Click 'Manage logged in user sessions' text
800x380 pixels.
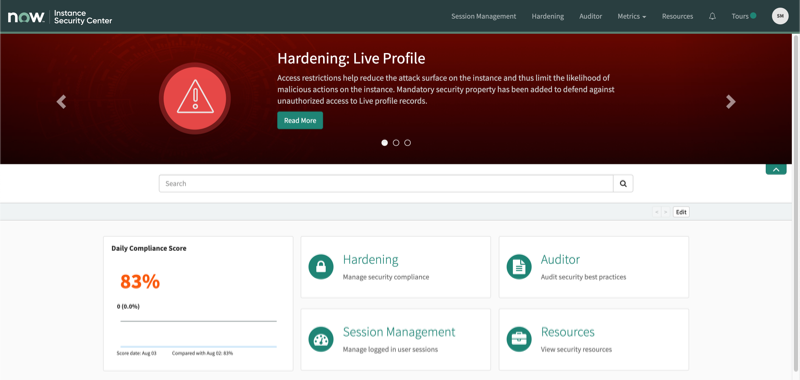(390, 349)
